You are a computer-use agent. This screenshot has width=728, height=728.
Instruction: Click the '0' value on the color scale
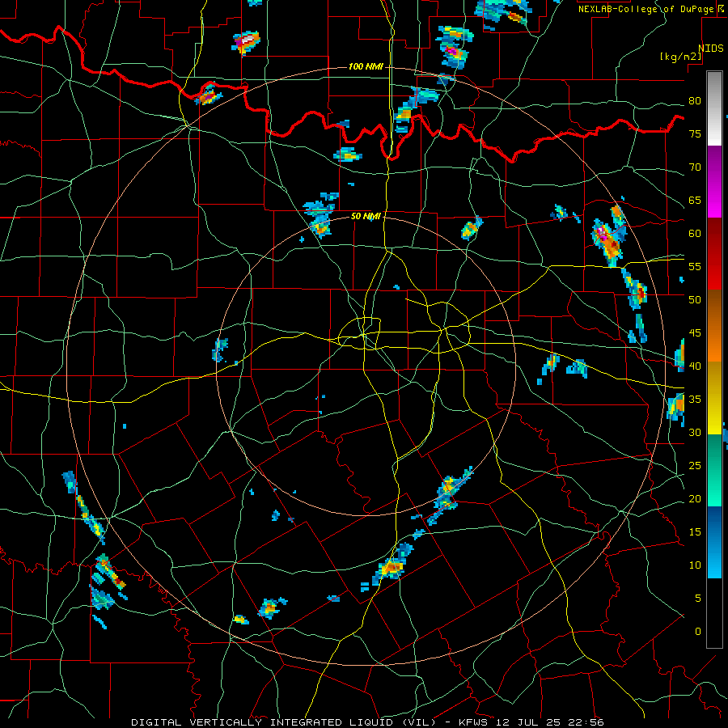click(x=698, y=632)
